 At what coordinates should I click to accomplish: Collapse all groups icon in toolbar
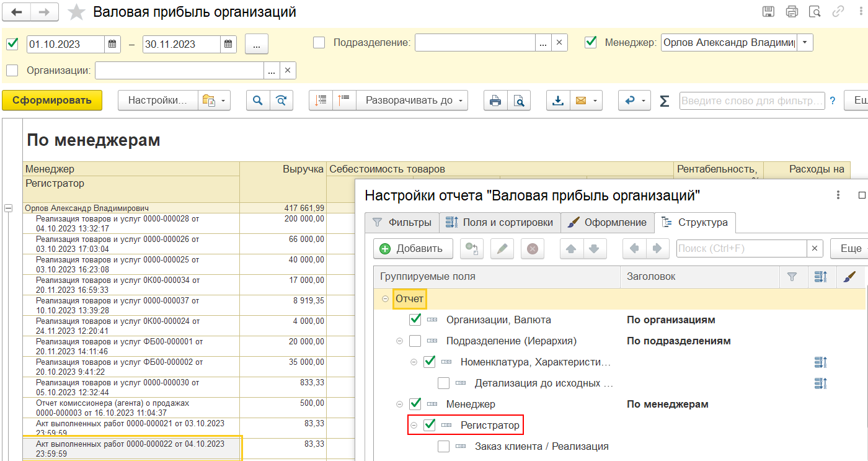pyautogui.click(x=321, y=101)
